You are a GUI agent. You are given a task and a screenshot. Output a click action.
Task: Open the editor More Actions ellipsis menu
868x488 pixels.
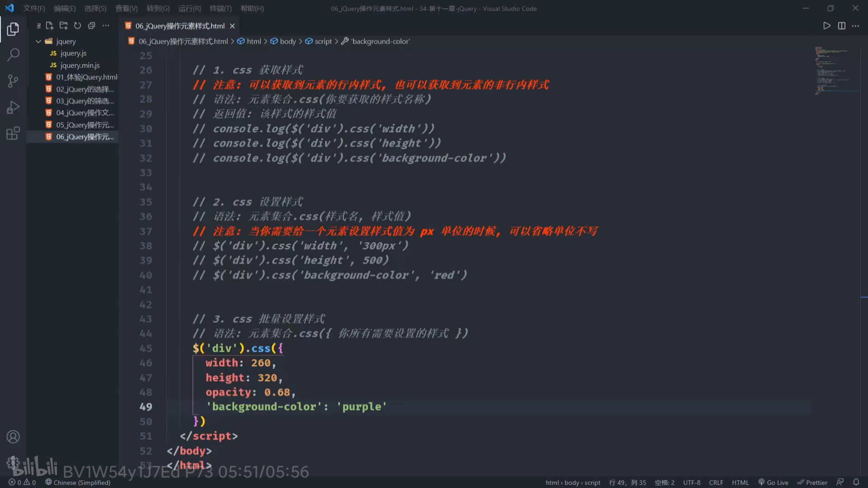click(x=855, y=26)
